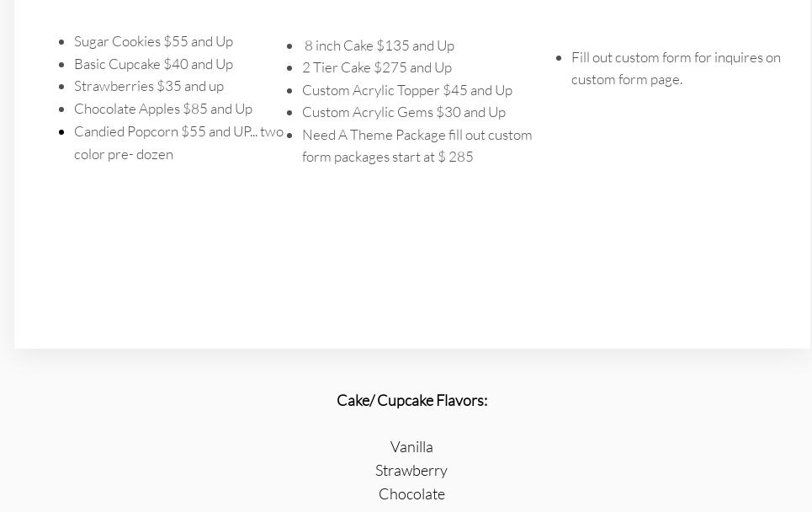Viewport: 812px width, 512px height.
Task: Select the Chocolate flavor text
Action: [411, 494]
